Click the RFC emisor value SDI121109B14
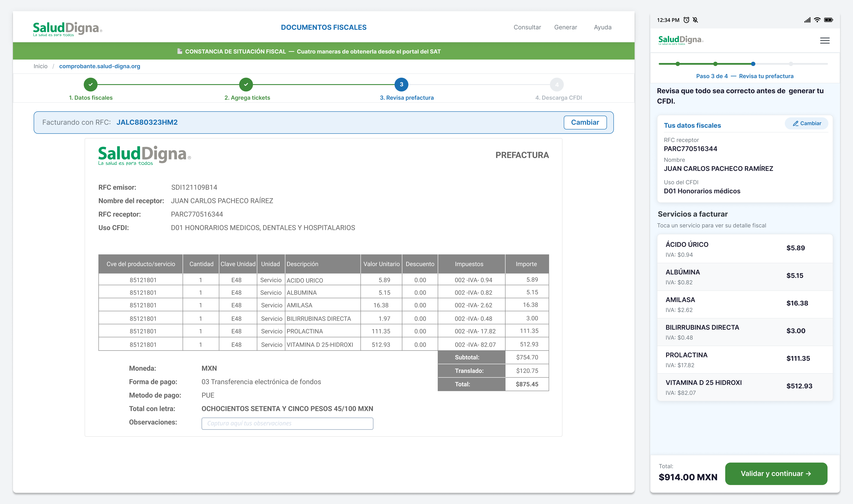853x504 pixels. [x=194, y=187]
